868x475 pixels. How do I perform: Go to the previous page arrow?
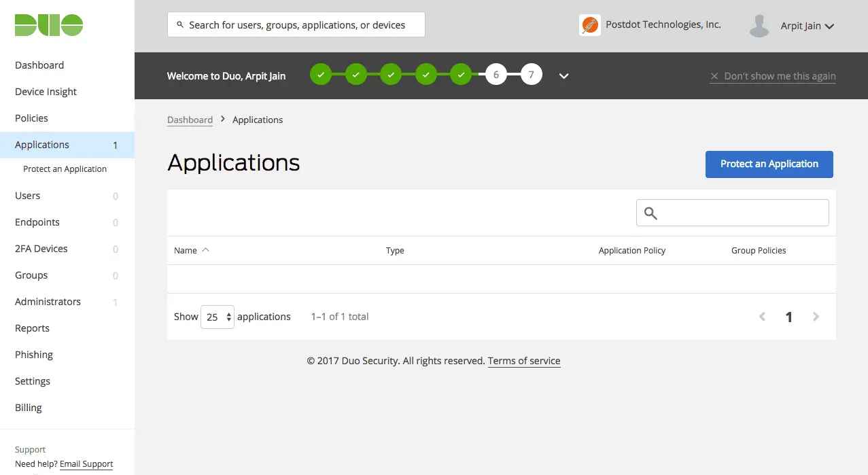pos(762,317)
